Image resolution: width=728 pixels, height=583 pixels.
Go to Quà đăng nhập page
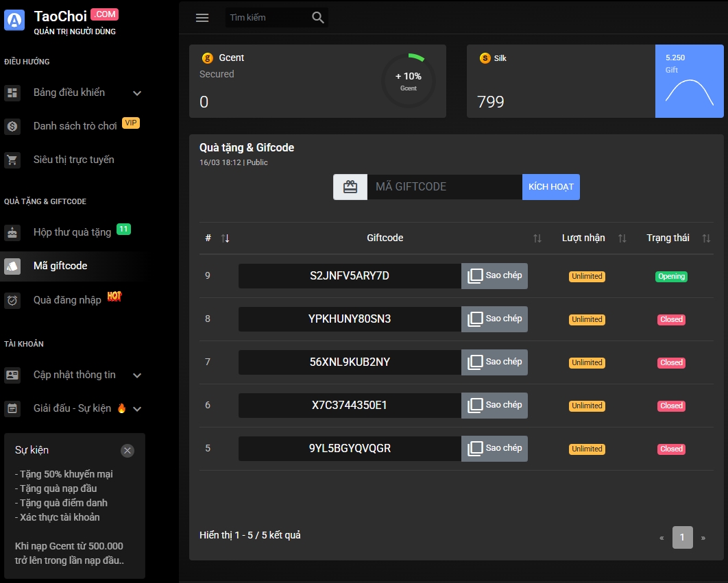67,300
